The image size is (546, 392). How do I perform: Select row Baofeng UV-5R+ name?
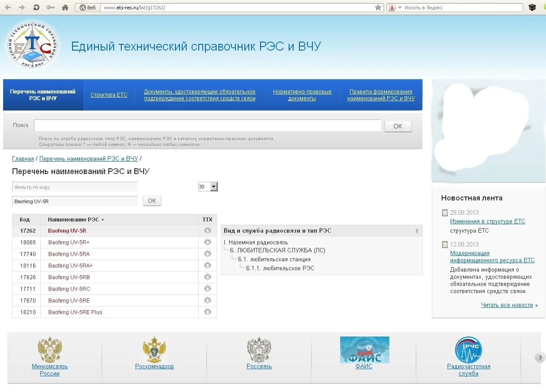(69, 243)
